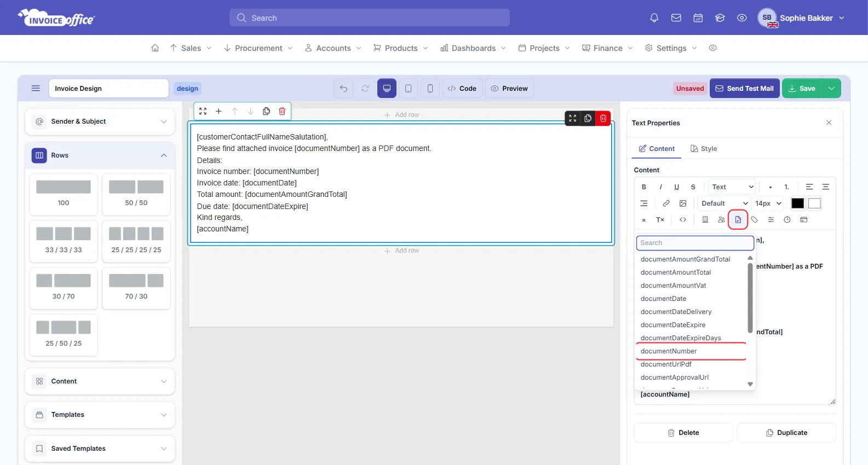Open the black text color swatch
Viewport: 868px width, 465px height.
pos(798,204)
